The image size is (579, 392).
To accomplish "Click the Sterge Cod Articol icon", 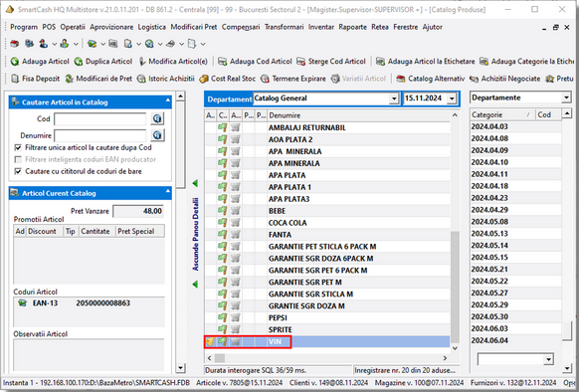I will [301, 62].
